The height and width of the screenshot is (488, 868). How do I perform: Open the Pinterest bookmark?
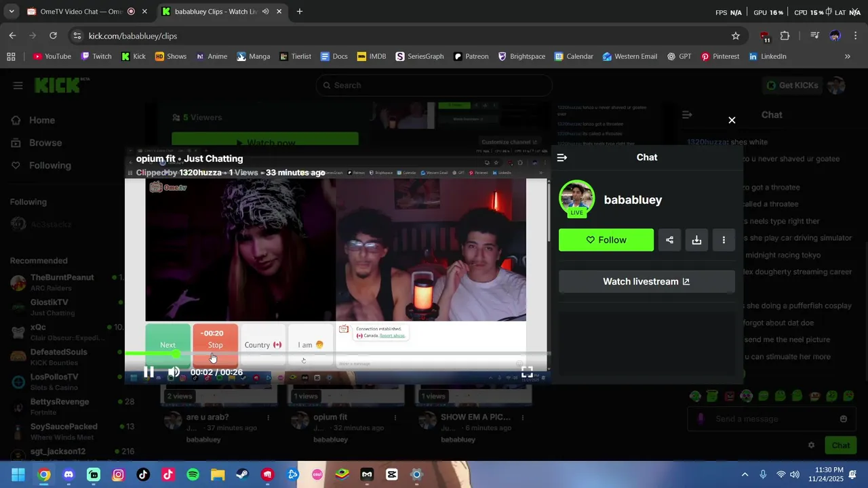tap(720, 57)
